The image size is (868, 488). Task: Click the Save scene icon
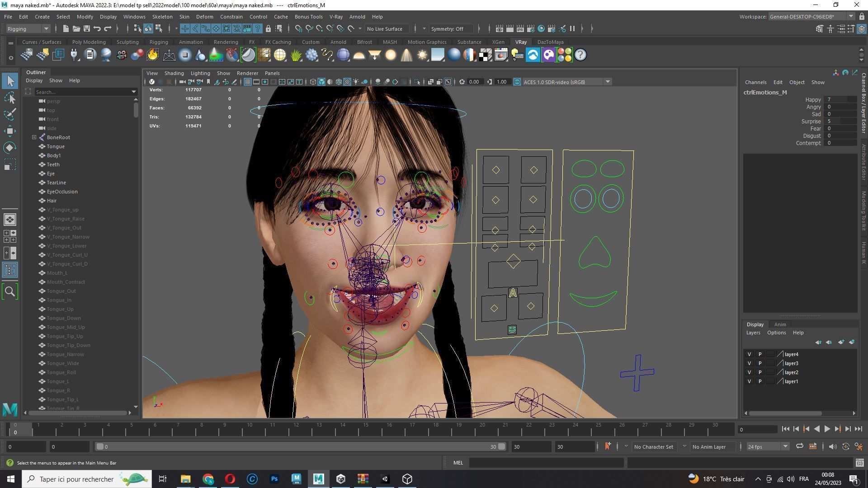(x=87, y=28)
